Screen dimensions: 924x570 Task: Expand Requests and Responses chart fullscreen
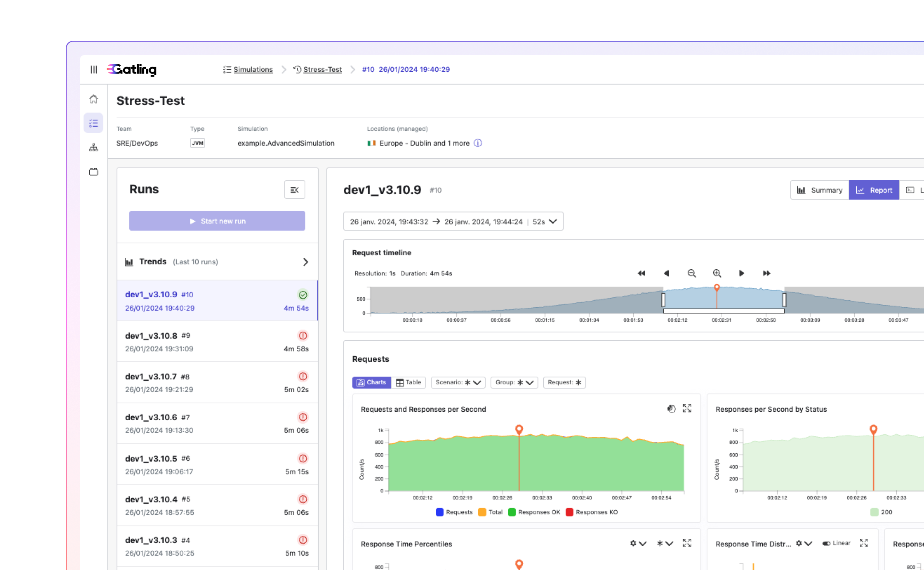click(687, 408)
